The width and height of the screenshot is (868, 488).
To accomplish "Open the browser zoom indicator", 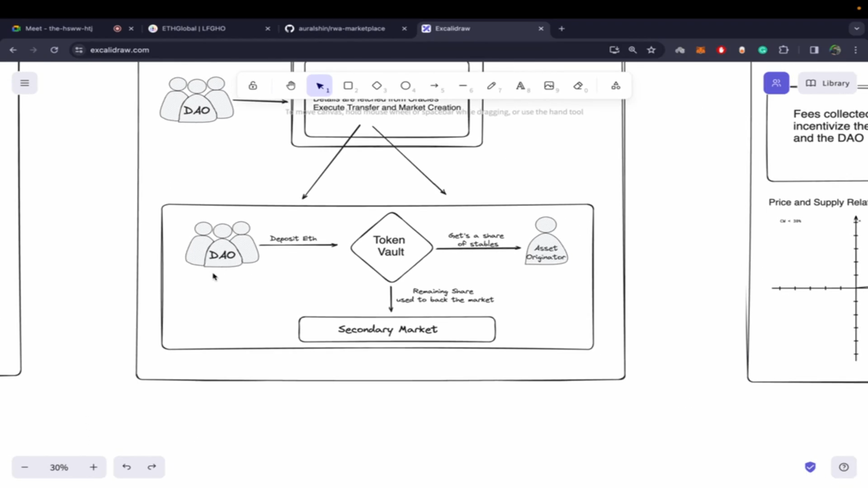I will tap(632, 50).
